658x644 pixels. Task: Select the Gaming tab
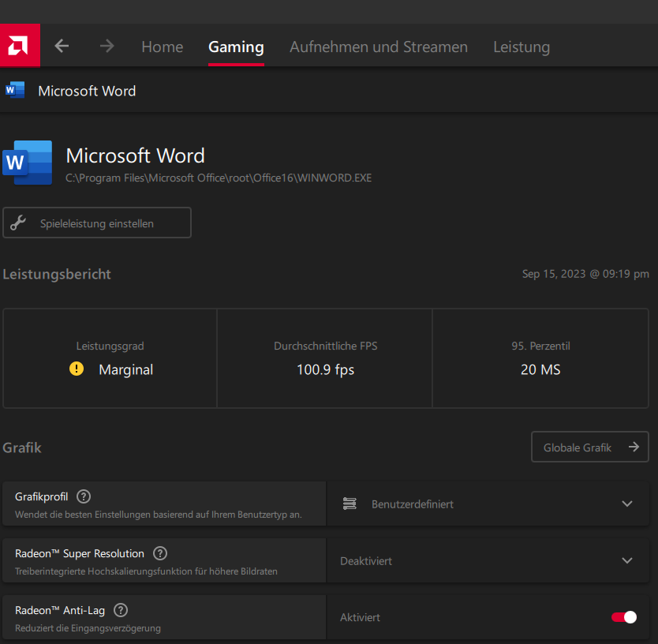(x=236, y=47)
